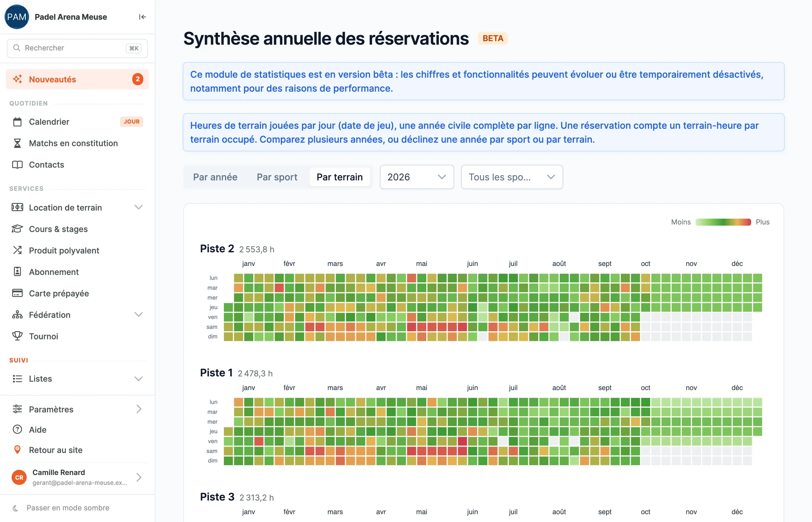812x522 pixels.
Task: Open Camille Renard account menu arrow
Action: [139, 477]
